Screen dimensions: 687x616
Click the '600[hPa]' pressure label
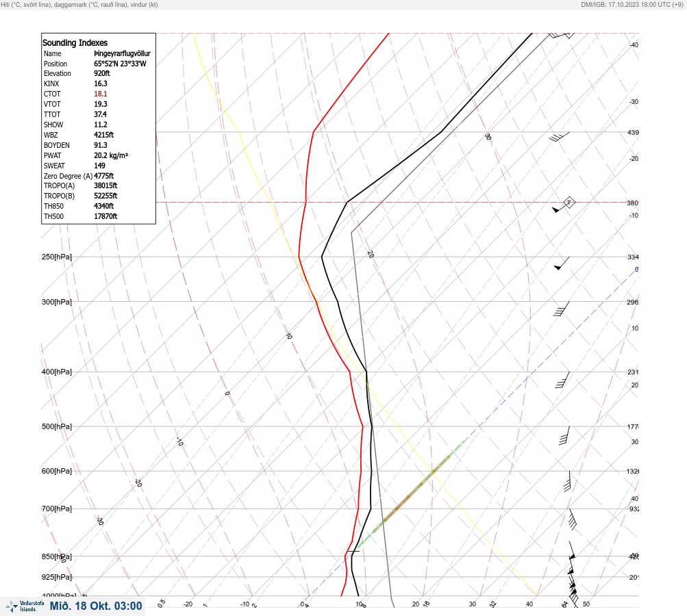pyautogui.click(x=57, y=471)
